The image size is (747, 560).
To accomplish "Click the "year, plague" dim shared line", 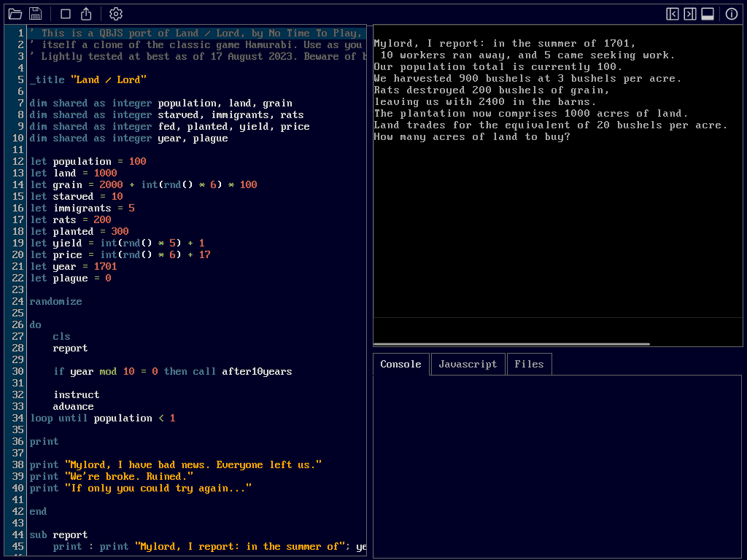I will [128, 138].
